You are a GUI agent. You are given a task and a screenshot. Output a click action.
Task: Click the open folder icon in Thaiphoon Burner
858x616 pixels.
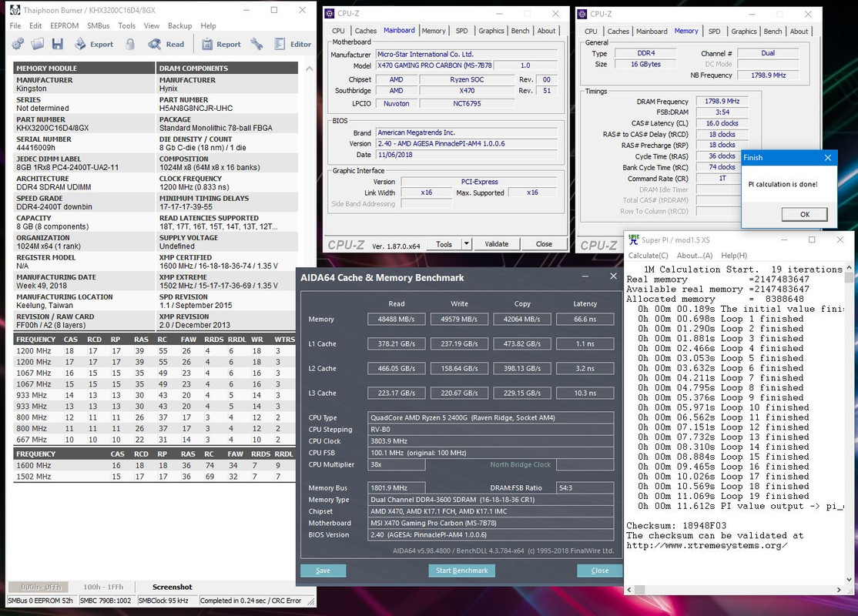[37, 44]
